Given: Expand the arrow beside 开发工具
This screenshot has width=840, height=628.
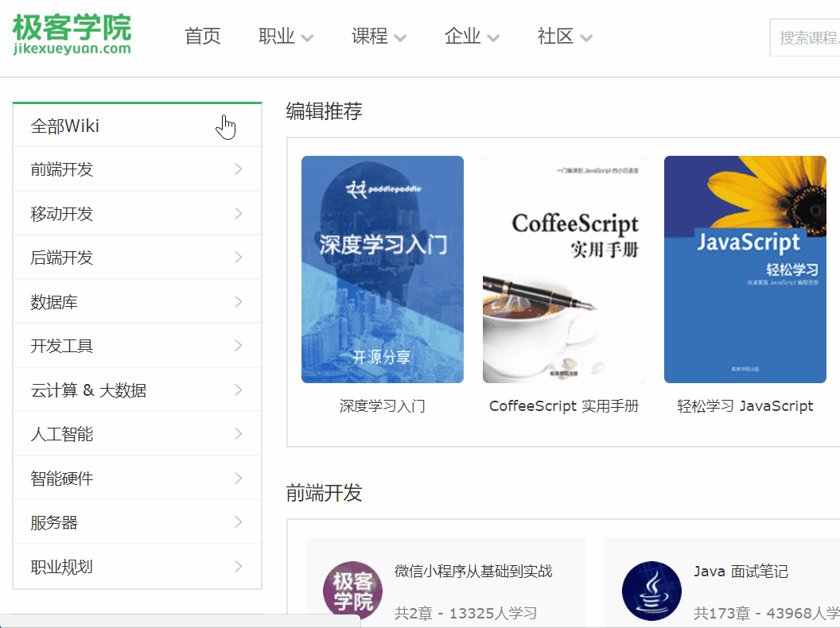Looking at the screenshot, I should 239,346.
